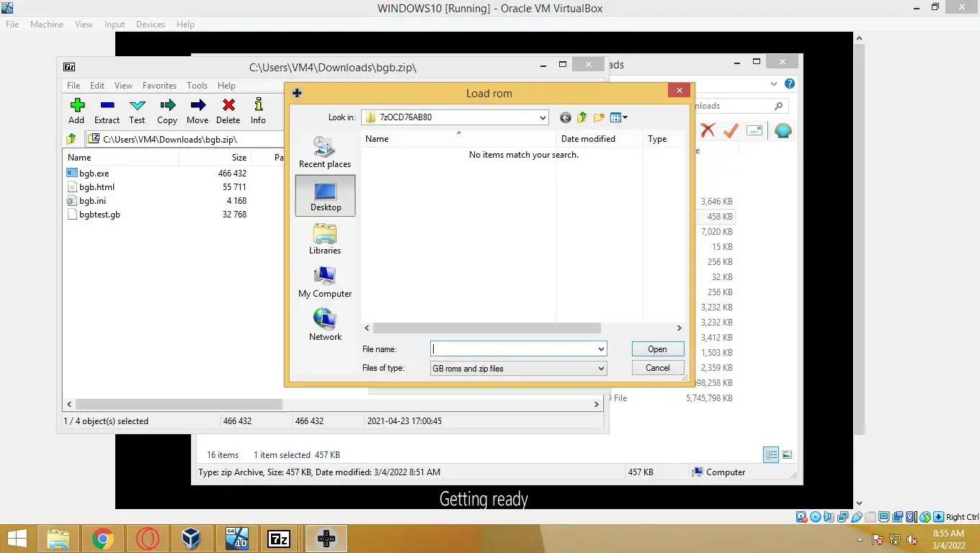This screenshot has height=553, width=980.
Task: Switch Explorer to details view icon
Action: [x=771, y=454]
